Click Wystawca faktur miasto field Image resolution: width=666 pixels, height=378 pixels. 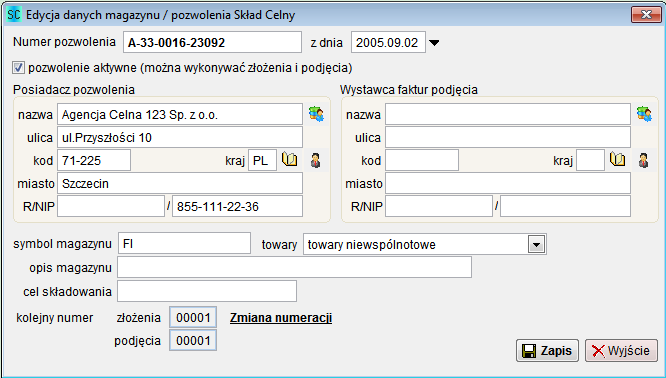click(508, 183)
